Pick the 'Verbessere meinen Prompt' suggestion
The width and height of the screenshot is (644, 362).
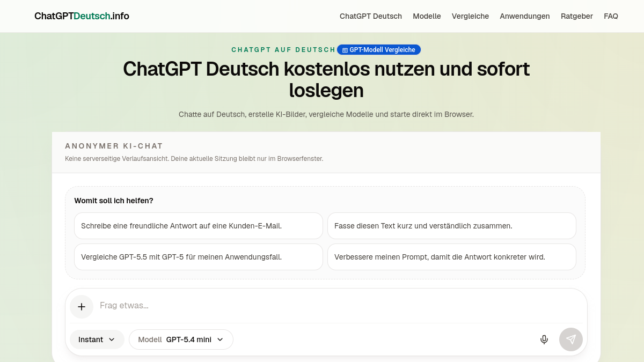pyautogui.click(x=452, y=257)
